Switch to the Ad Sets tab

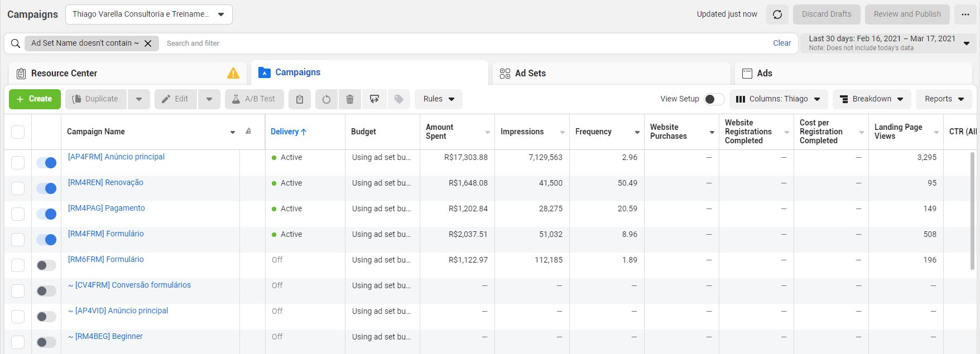pos(530,73)
